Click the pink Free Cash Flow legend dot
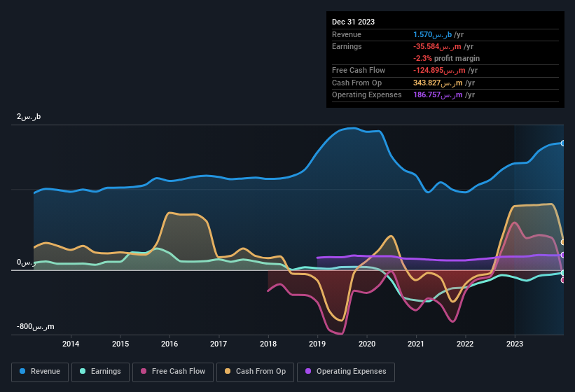The image size is (575, 392). [144, 372]
